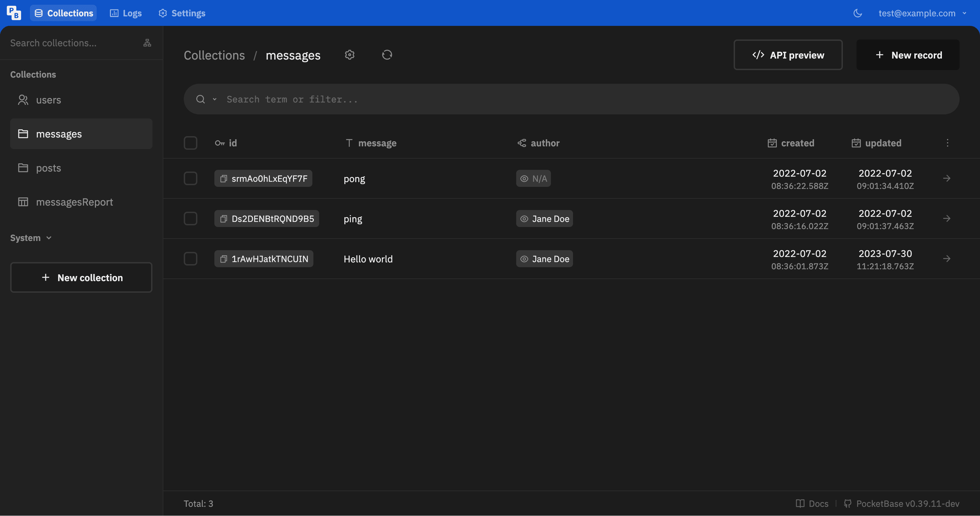The width and height of the screenshot is (980, 516).
Task: Click the API preview button
Action: click(x=788, y=55)
